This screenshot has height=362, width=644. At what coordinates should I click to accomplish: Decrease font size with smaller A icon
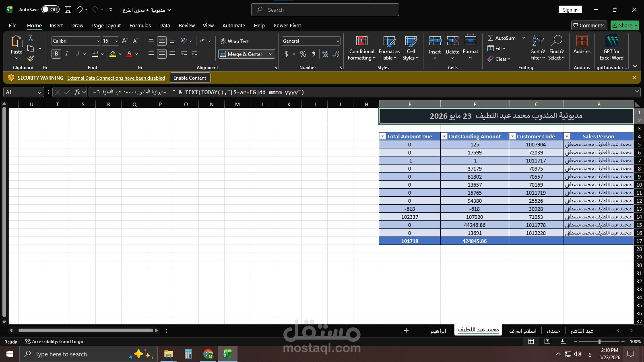click(x=135, y=41)
